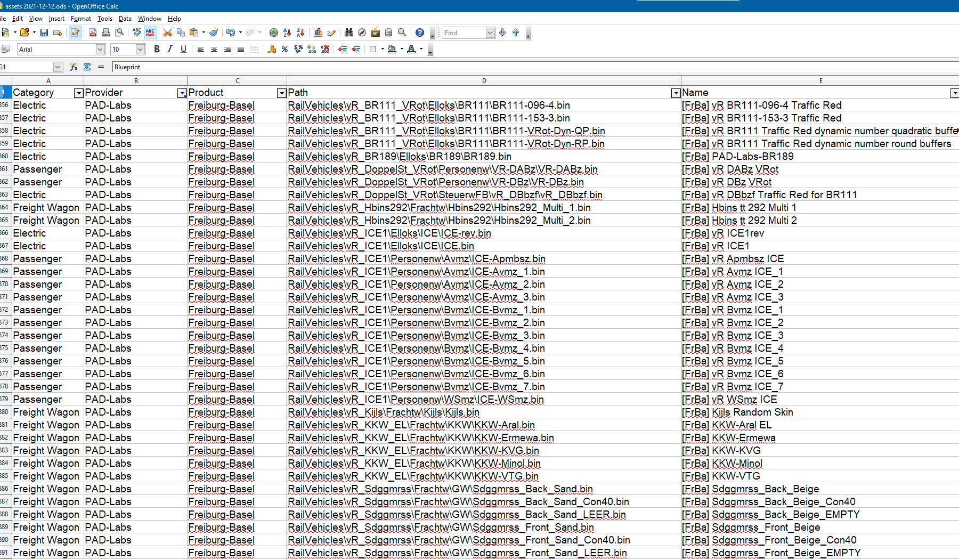Click the Copy icon

[x=181, y=33]
